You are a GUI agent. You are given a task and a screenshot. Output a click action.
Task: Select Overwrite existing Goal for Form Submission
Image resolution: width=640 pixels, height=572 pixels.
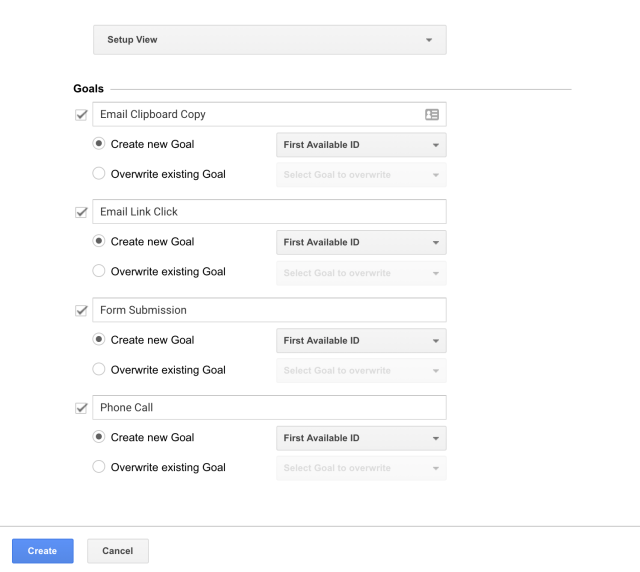click(99, 369)
